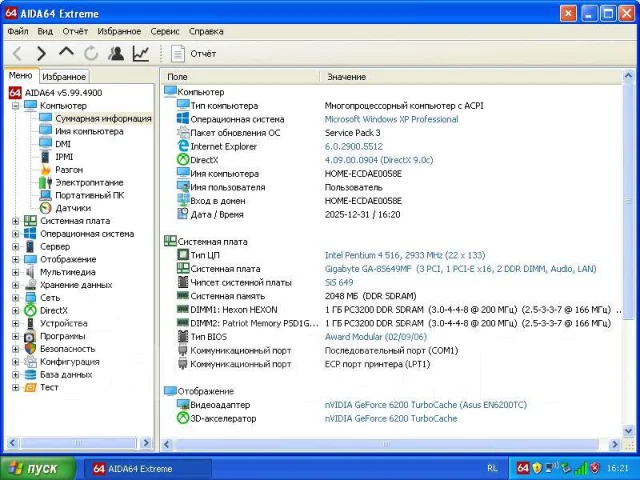Viewport: 640px width, 480px height.
Task: Click the Безопасность shield icon
Action: [30, 349]
